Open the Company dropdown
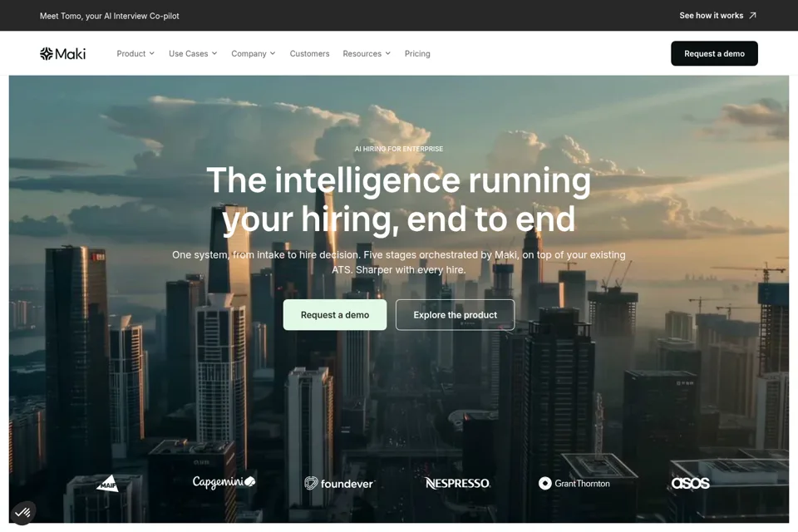 [253, 53]
